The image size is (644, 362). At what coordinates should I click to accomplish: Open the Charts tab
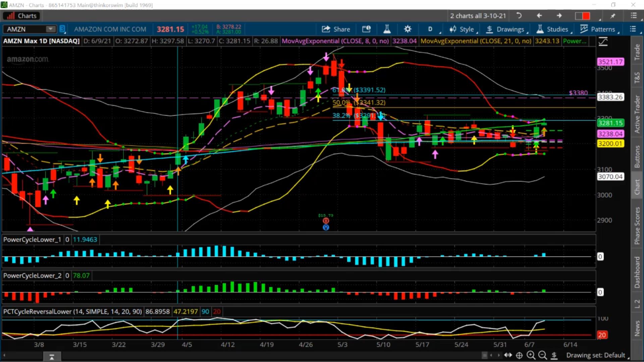click(21, 16)
